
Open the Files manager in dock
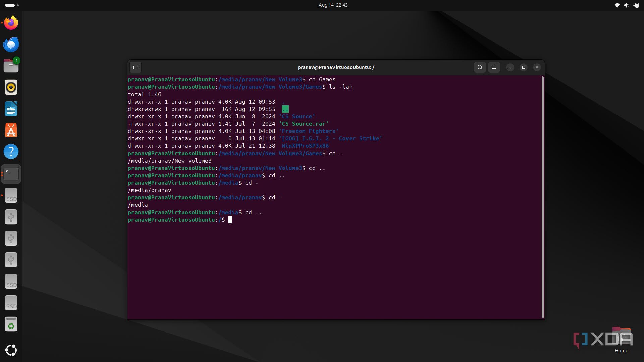click(x=11, y=66)
